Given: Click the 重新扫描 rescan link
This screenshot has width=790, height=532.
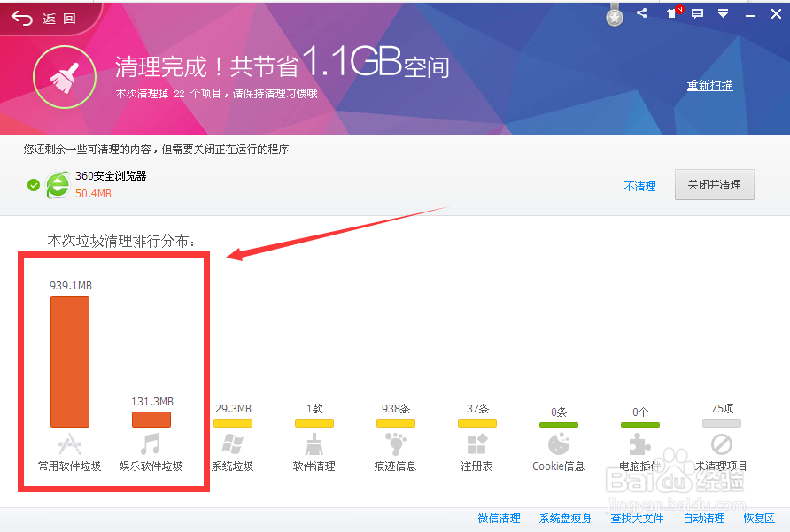Looking at the screenshot, I should tap(709, 85).
